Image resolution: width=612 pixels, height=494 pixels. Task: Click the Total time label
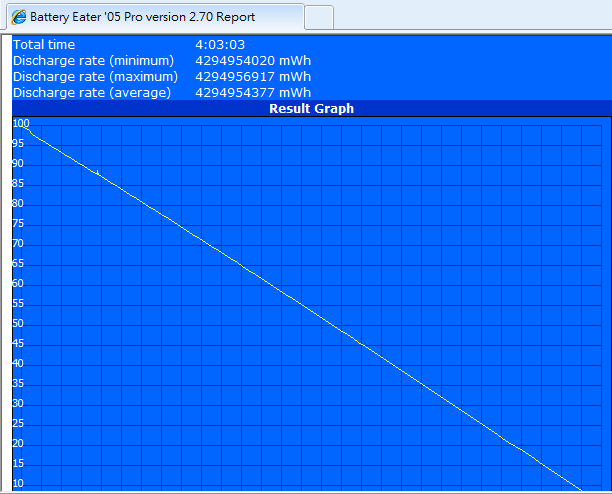(44, 45)
